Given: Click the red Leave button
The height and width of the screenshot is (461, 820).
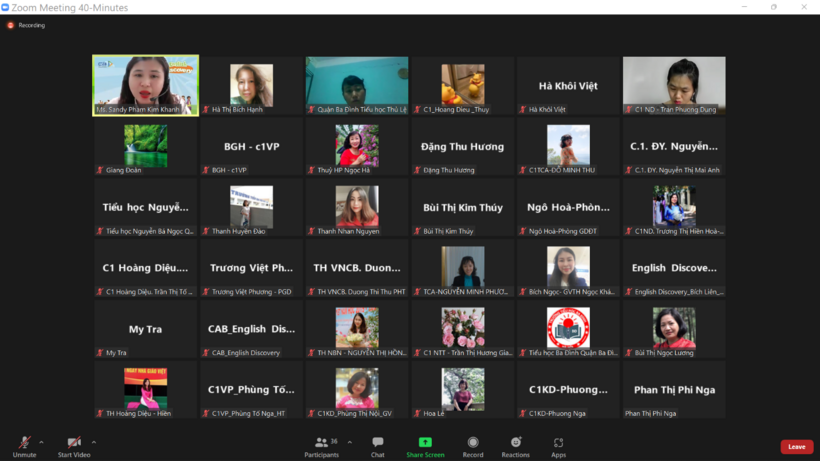Looking at the screenshot, I should 796,447.
